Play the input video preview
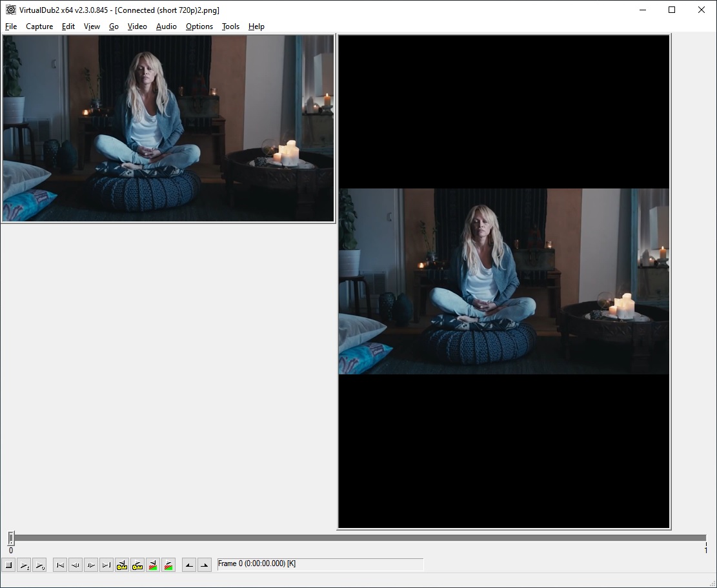 click(25, 565)
